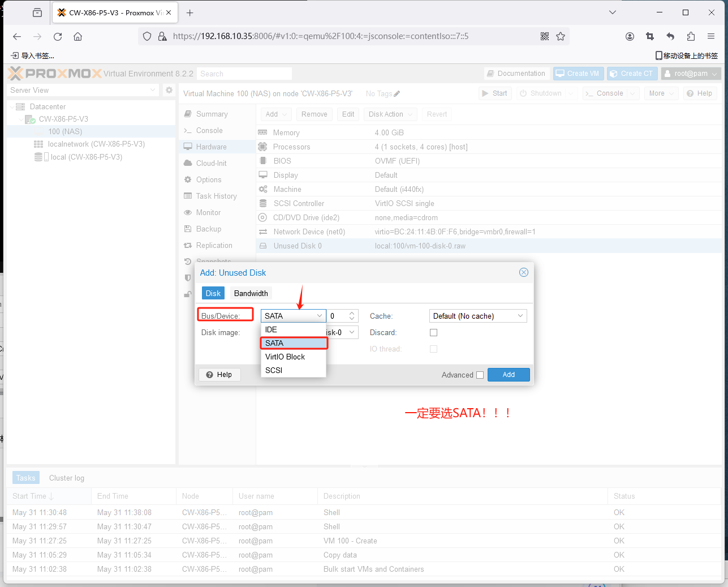The width and height of the screenshot is (728, 587).
Task: Open the browser QR code icon
Action: (x=545, y=36)
